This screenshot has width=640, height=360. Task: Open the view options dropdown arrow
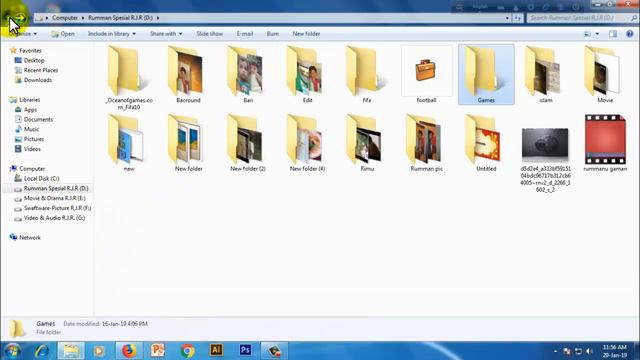(597, 34)
